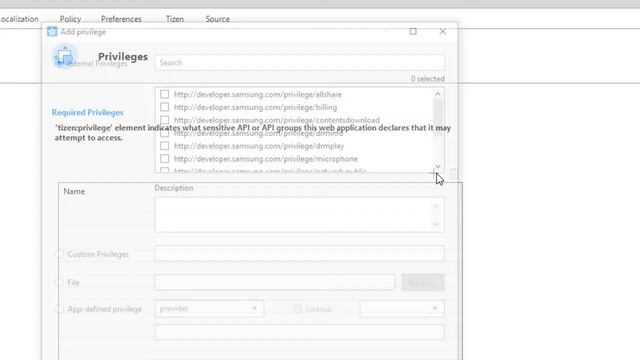Viewport: 640px width, 360px height.
Task: Click the circular Privileges section icon
Action: [64, 56]
